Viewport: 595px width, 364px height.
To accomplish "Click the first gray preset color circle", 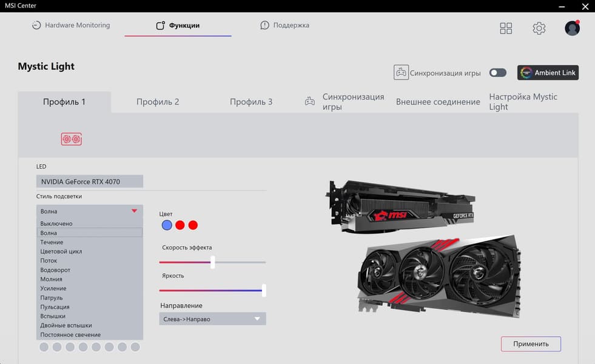I will tap(44, 347).
